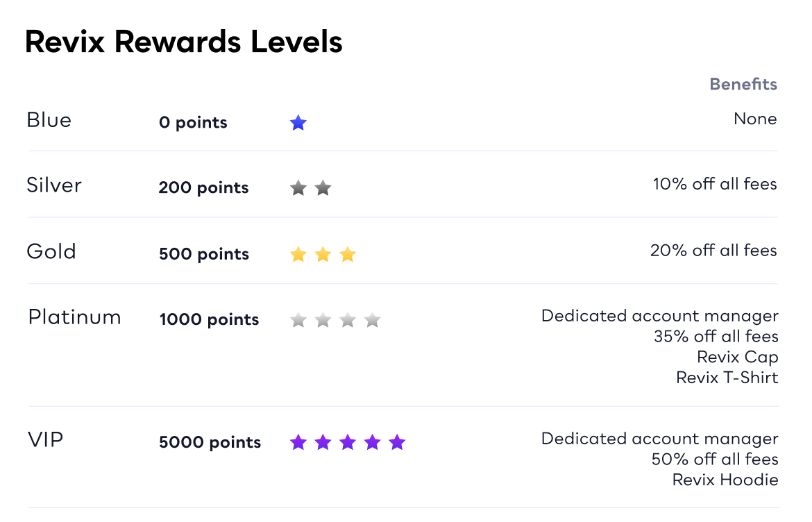
Task: Click the first gold star
Action: coord(298,254)
